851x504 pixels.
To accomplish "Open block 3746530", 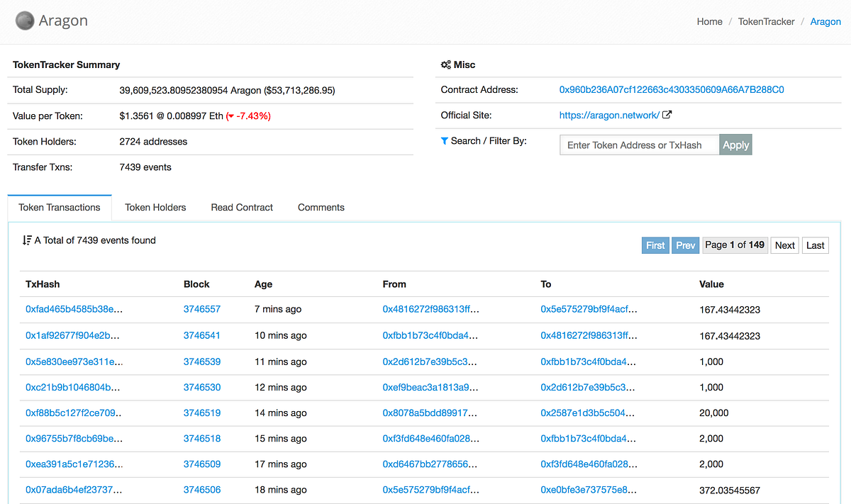I will coord(202,387).
